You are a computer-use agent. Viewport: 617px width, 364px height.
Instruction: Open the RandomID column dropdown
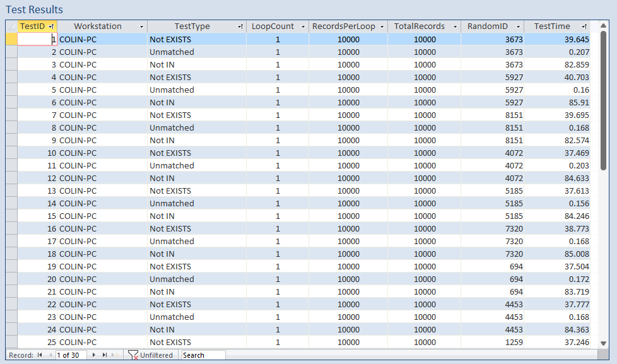pos(518,26)
